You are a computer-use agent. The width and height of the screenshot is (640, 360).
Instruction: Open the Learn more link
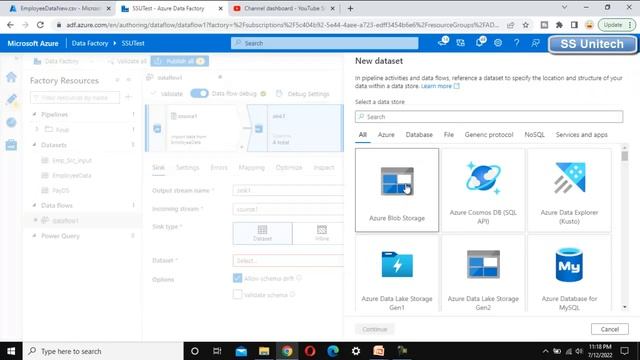[440, 86]
